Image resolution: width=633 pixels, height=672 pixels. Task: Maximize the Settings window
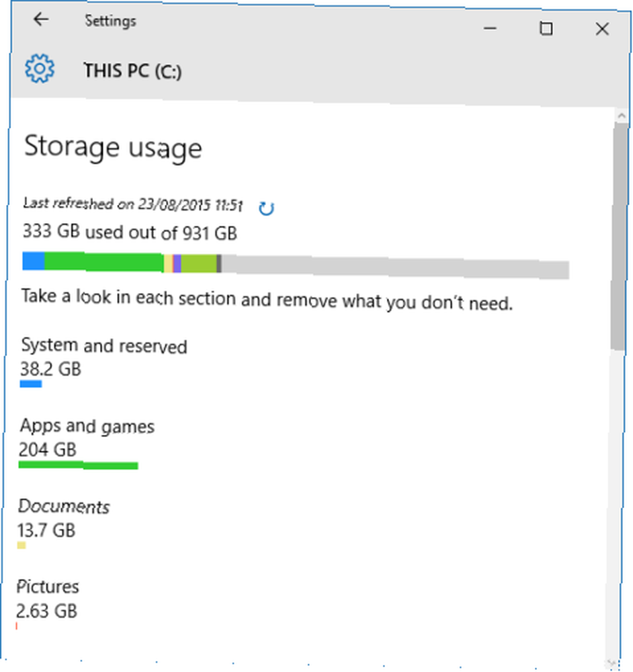(546, 29)
